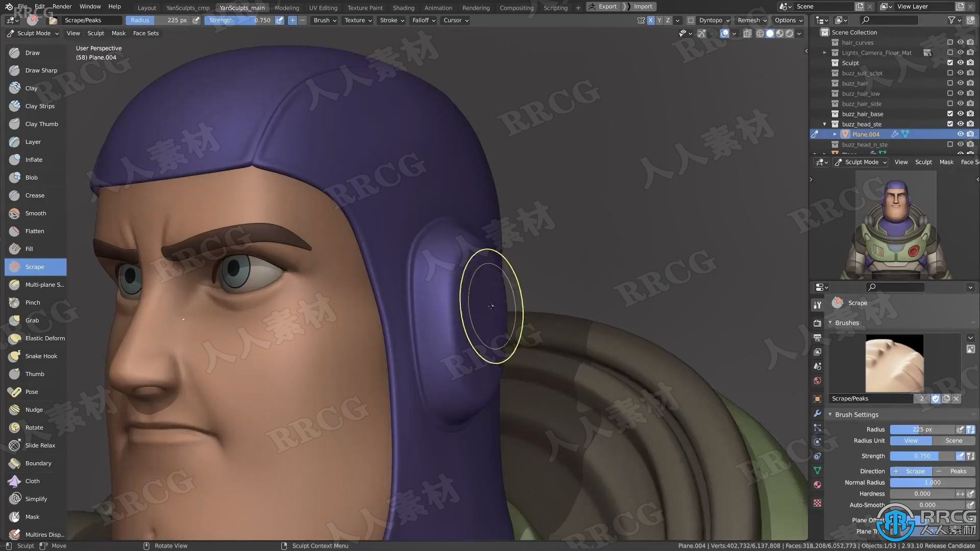
Task: Open the Texture dropdown
Action: [358, 20]
